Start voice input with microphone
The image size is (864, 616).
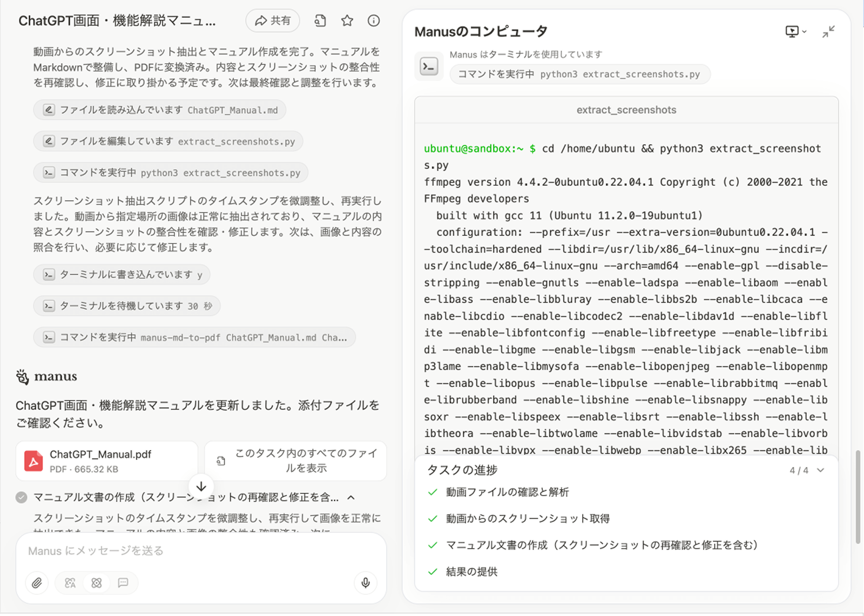pos(366,583)
